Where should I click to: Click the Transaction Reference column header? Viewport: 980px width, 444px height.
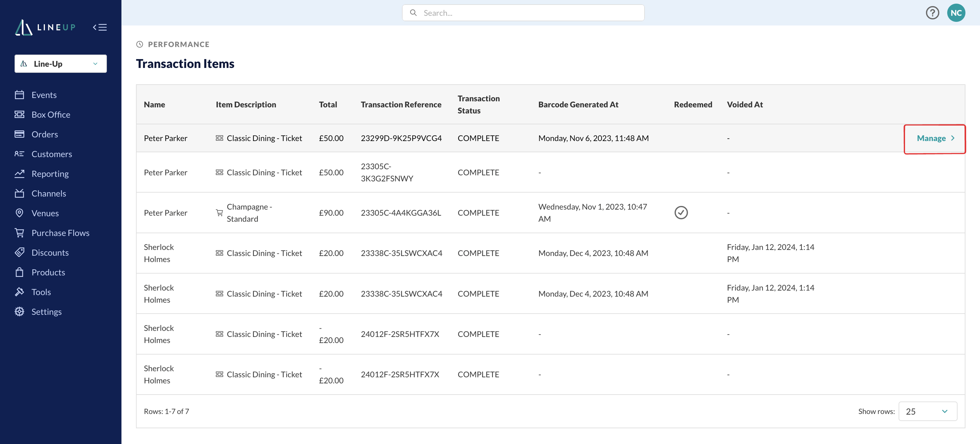pyautogui.click(x=401, y=105)
